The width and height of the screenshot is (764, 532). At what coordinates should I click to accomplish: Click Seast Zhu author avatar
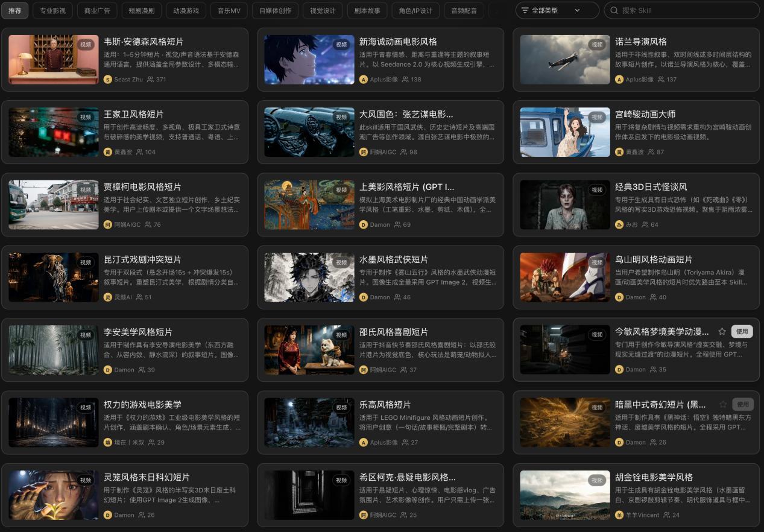(108, 79)
